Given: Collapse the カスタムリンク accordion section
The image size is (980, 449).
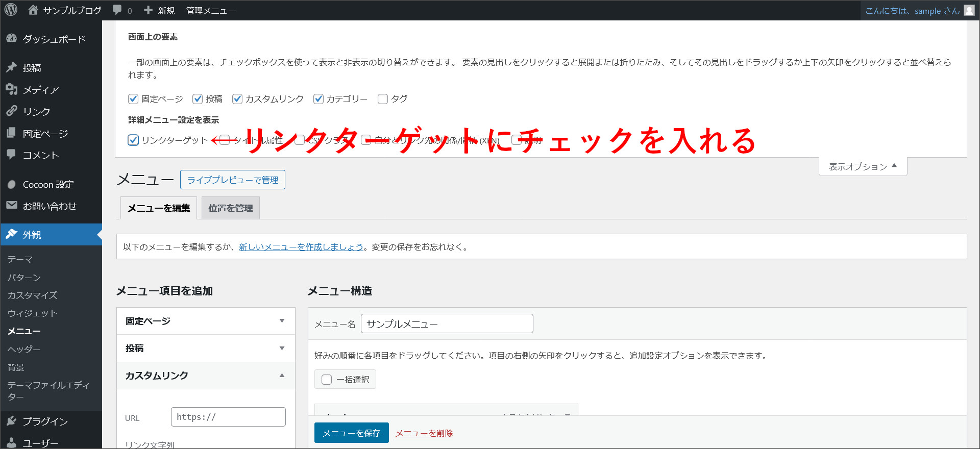Looking at the screenshot, I should pyautogui.click(x=206, y=376).
